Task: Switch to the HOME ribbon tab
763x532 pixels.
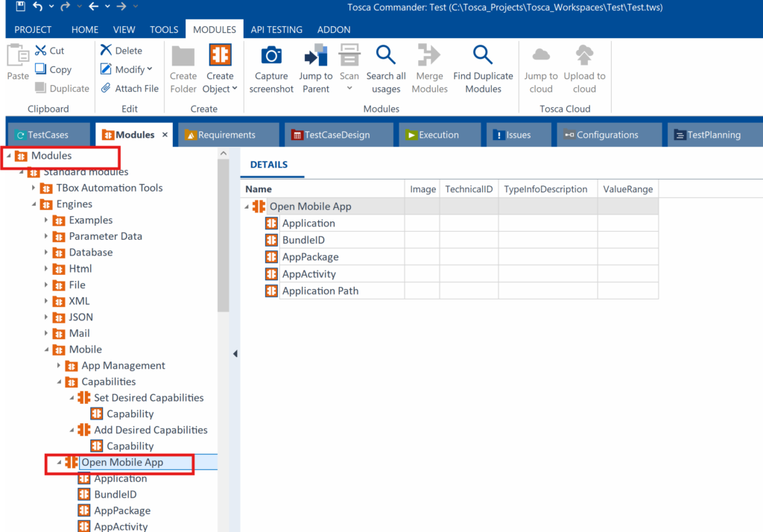Action: pos(85,30)
